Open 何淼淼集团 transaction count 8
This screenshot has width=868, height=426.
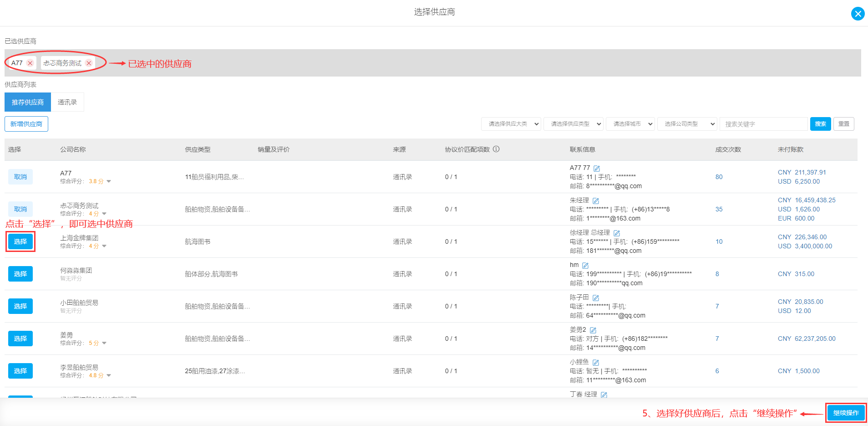click(717, 274)
